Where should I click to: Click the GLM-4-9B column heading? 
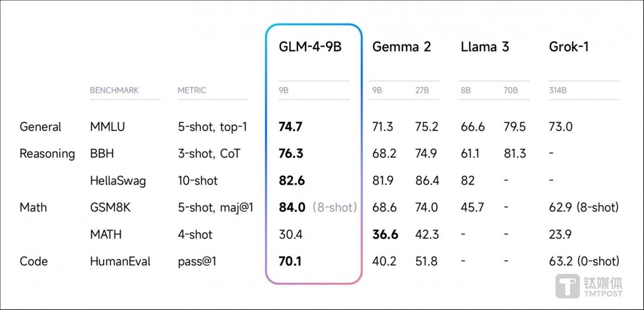coord(310,47)
